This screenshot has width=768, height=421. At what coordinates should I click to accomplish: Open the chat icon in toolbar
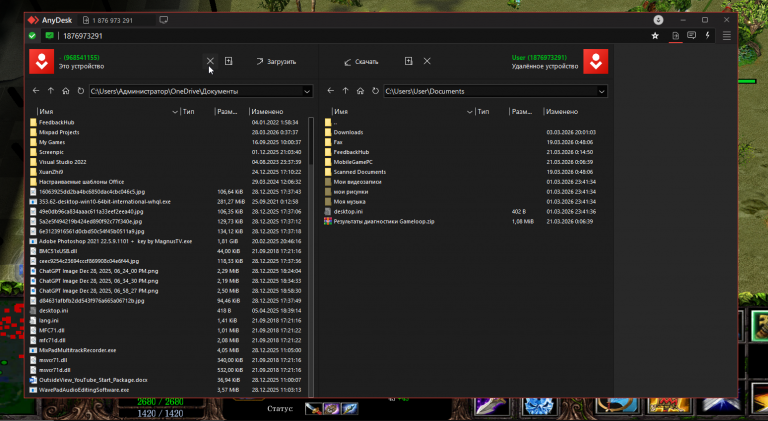[x=692, y=36]
